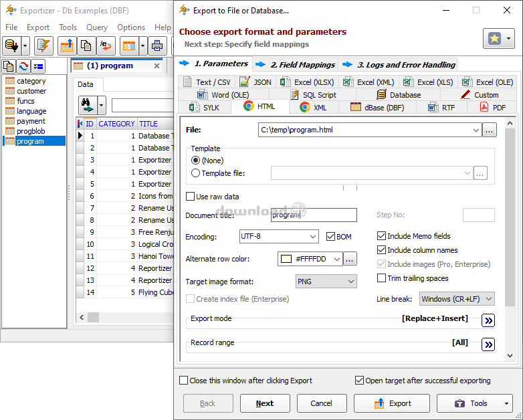Click the binoculars find icon

(x=88, y=105)
